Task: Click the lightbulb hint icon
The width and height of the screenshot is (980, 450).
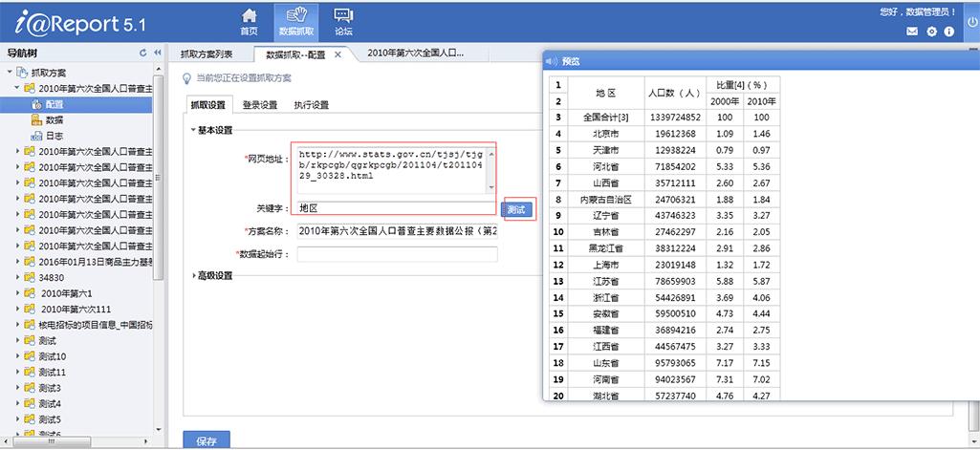Action: point(186,78)
